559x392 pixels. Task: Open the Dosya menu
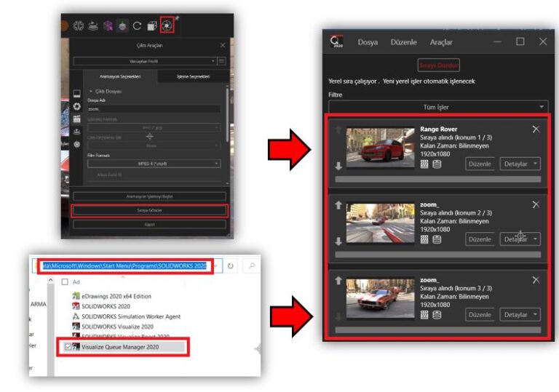point(368,42)
